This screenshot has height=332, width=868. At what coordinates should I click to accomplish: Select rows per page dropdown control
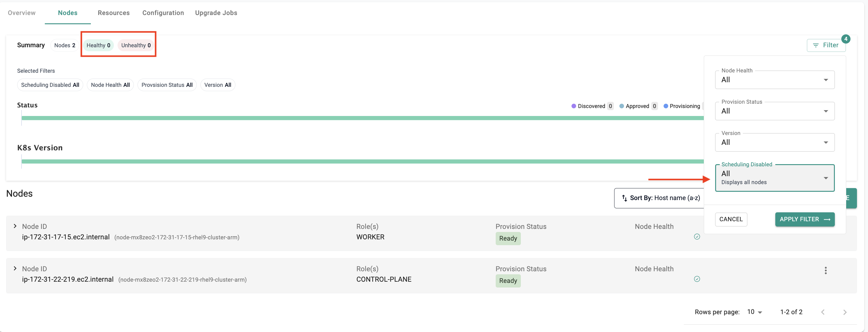(x=754, y=311)
